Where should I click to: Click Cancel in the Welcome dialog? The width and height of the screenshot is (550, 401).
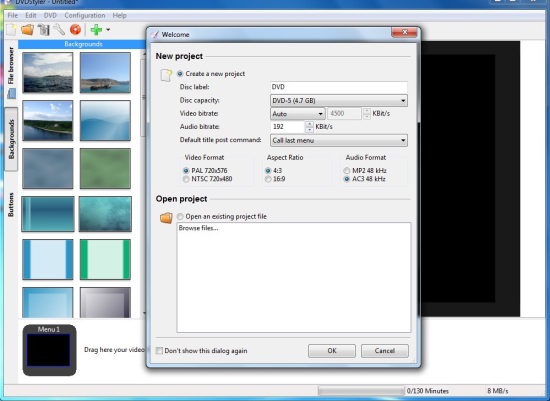click(385, 351)
